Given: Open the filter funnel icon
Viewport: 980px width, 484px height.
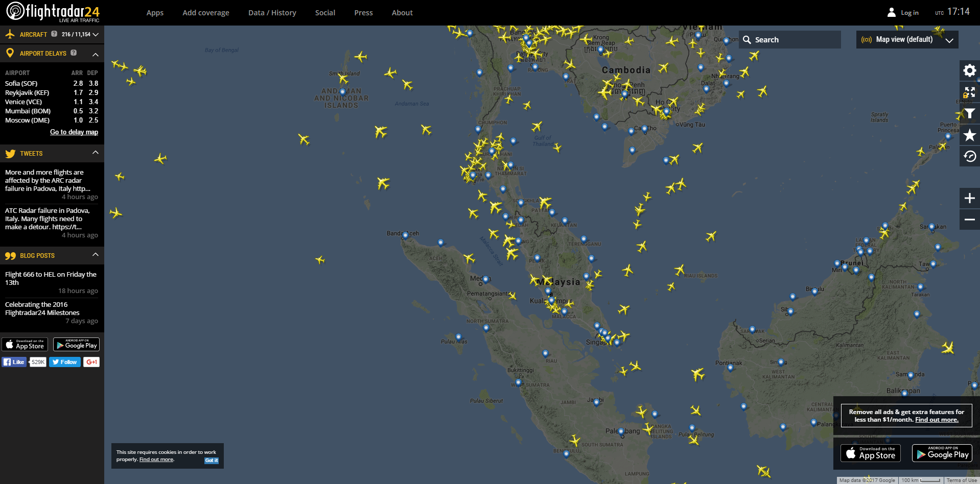Looking at the screenshot, I should pyautogui.click(x=969, y=114).
